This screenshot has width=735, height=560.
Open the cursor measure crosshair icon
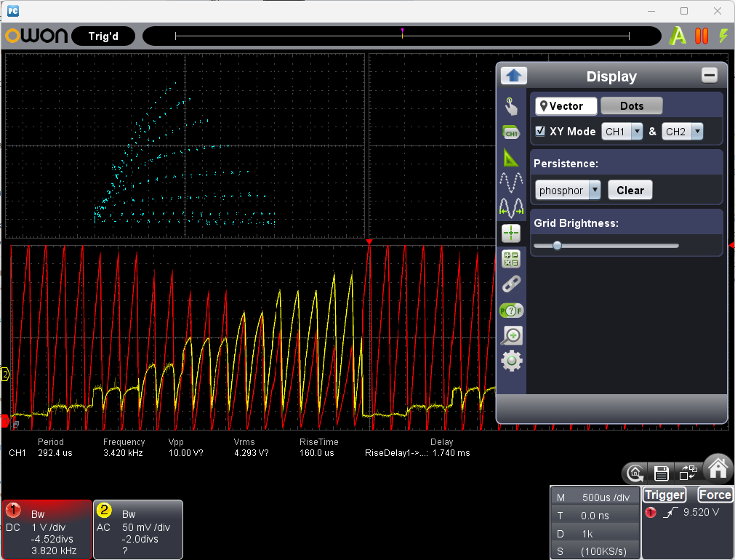(x=512, y=233)
